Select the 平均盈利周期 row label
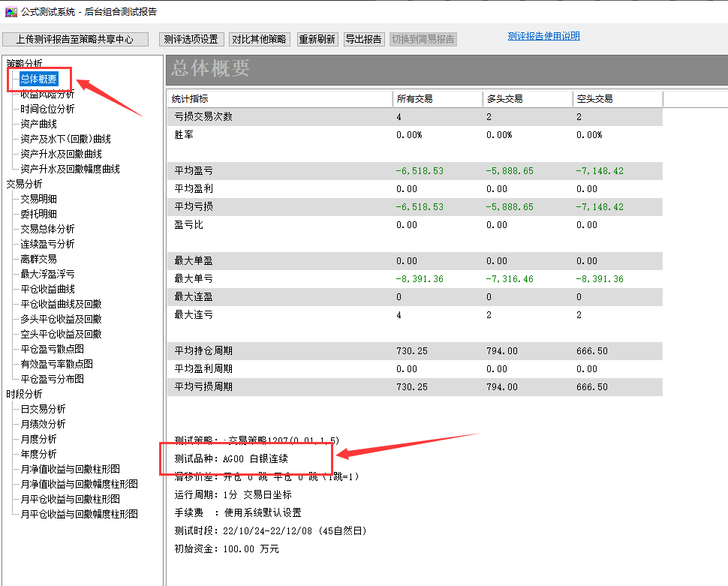The width and height of the screenshot is (728, 586). pos(203,368)
